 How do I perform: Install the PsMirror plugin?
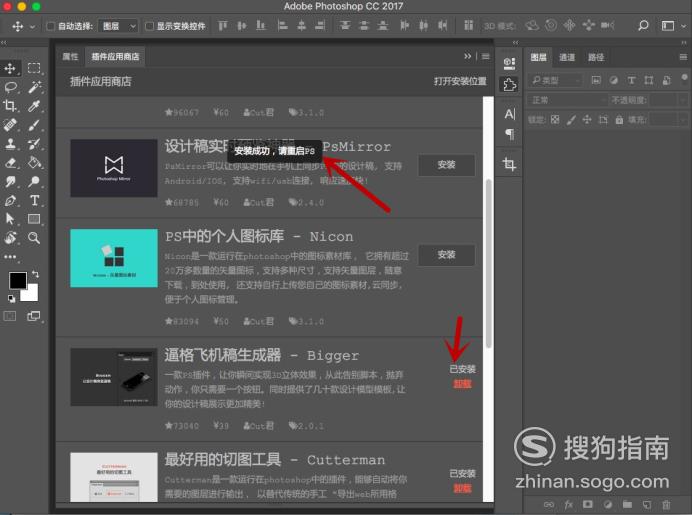(x=446, y=165)
